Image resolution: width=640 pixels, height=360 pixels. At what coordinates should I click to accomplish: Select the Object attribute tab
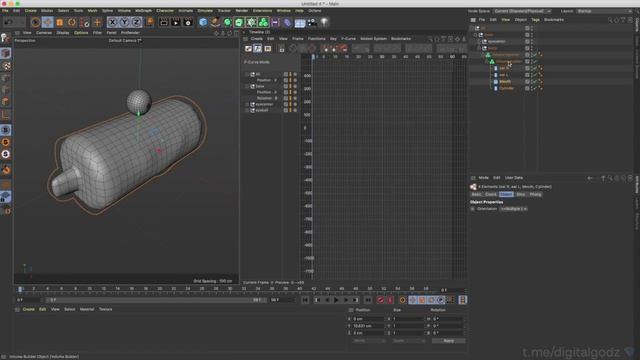click(506, 195)
